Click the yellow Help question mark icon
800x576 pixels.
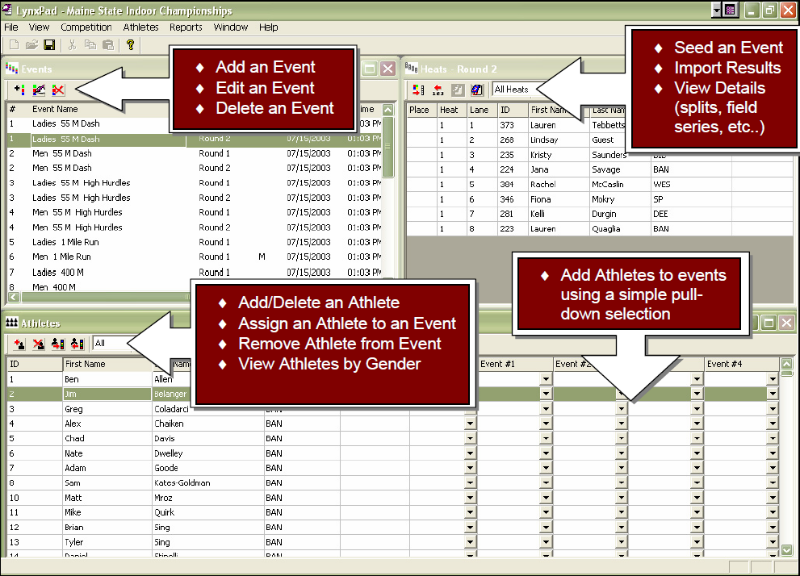130,45
